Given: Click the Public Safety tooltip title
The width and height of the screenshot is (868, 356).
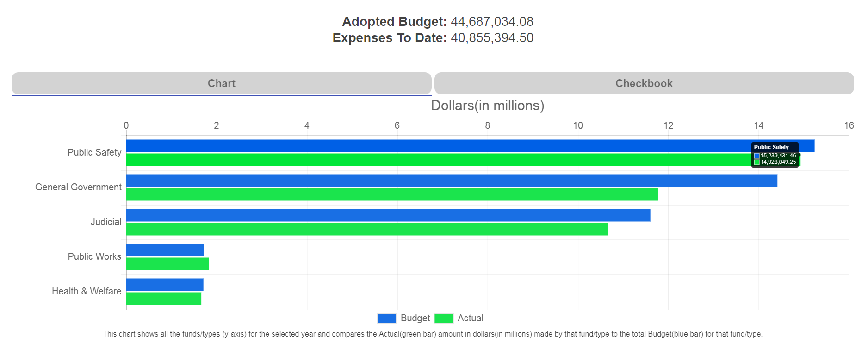Looking at the screenshot, I should point(771,147).
